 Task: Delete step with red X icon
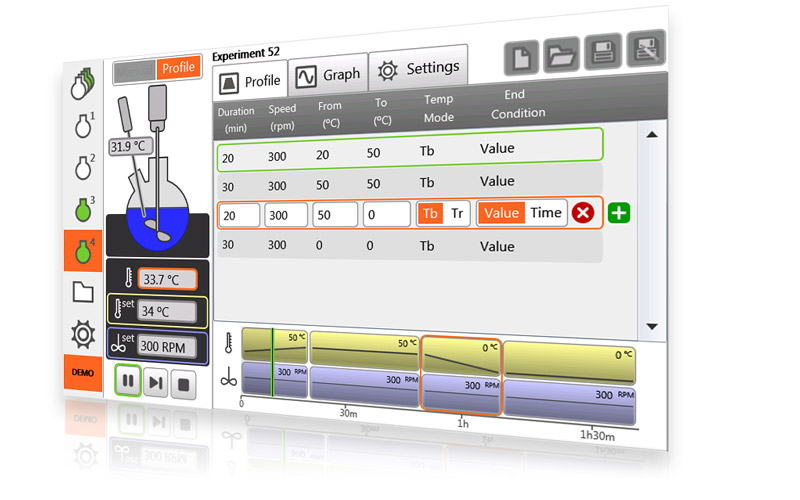coord(583,212)
